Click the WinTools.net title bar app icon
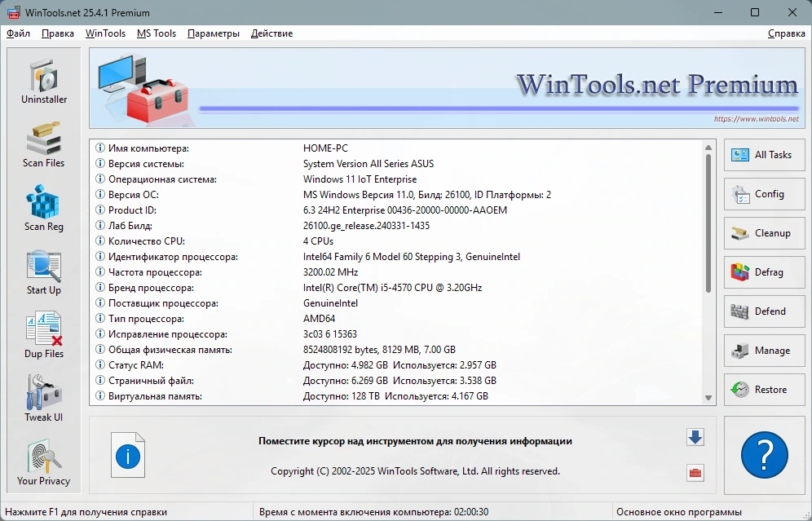The width and height of the screenshot is (812, 521). coord(14,12)
